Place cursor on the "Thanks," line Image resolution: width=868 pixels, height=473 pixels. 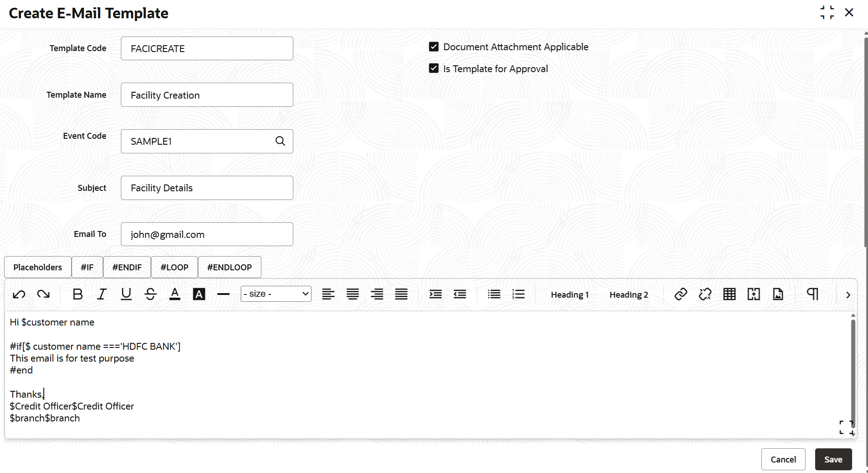click(x=27, y=394)
